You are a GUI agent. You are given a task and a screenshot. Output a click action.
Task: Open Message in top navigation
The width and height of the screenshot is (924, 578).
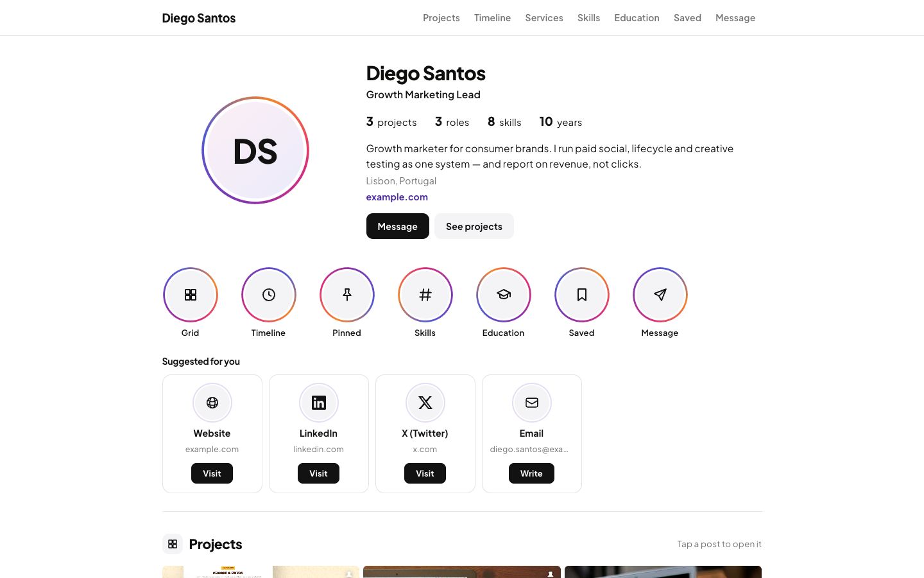[x=735, y=18]
